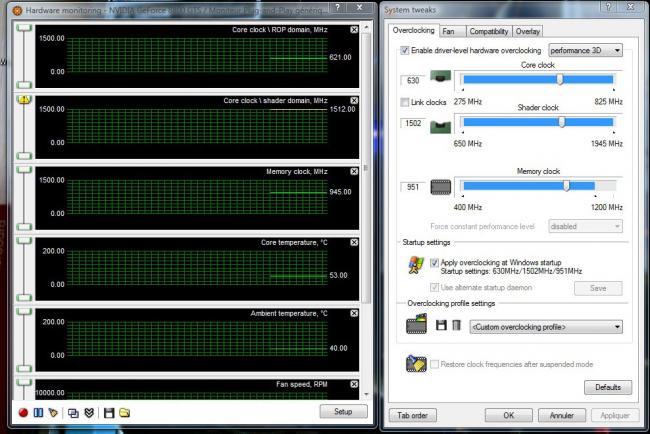Click the Save button in startup settings
The image size is (650, 434).
598,288
